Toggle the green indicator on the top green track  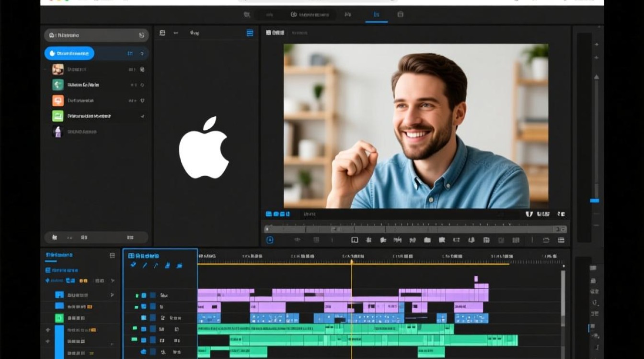[135, 328]
